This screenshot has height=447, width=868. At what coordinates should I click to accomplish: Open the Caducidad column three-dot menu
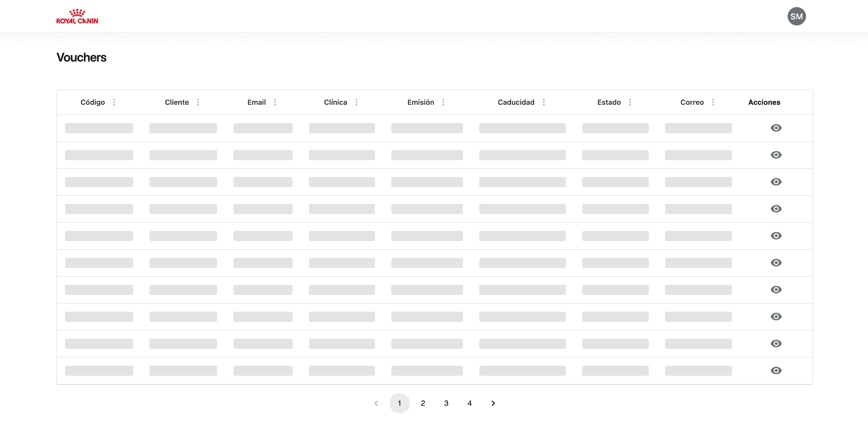click(544, 102)
